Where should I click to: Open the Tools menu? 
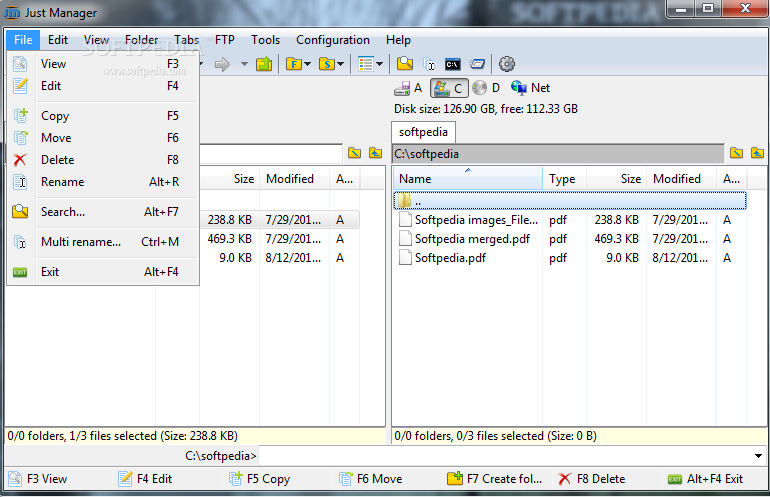266,40
